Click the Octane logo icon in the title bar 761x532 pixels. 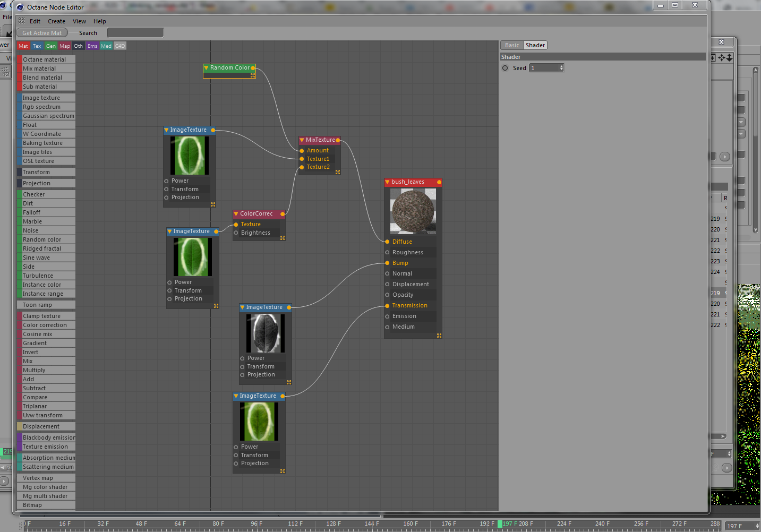coord(20,7)
